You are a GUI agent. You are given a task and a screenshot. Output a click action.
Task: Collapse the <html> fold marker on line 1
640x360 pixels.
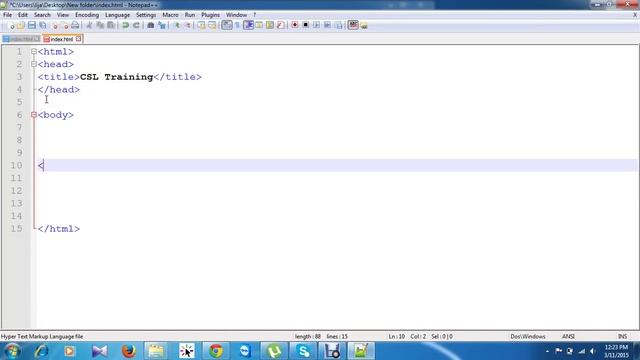click(34, 51)
